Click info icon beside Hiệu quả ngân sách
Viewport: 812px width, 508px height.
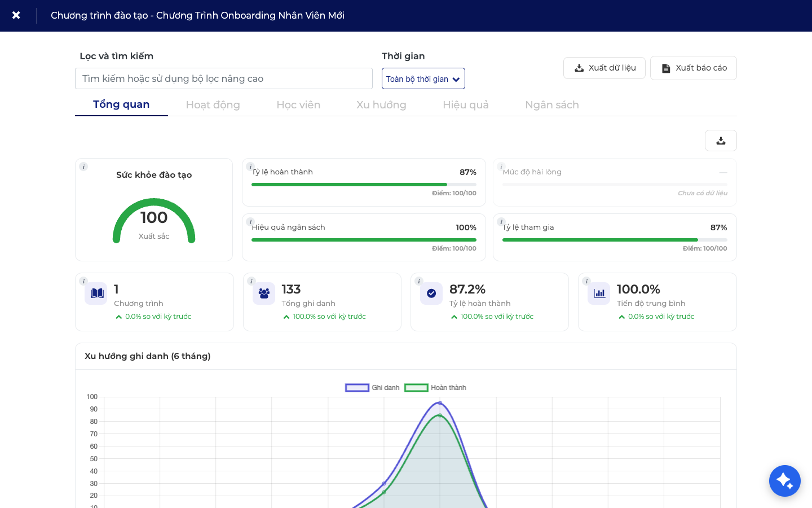click(250, 222)
